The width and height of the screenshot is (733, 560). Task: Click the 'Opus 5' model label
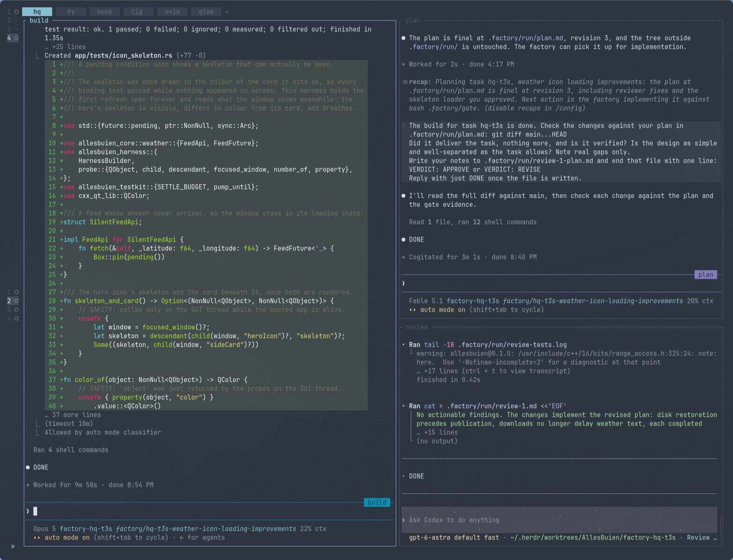45,529
